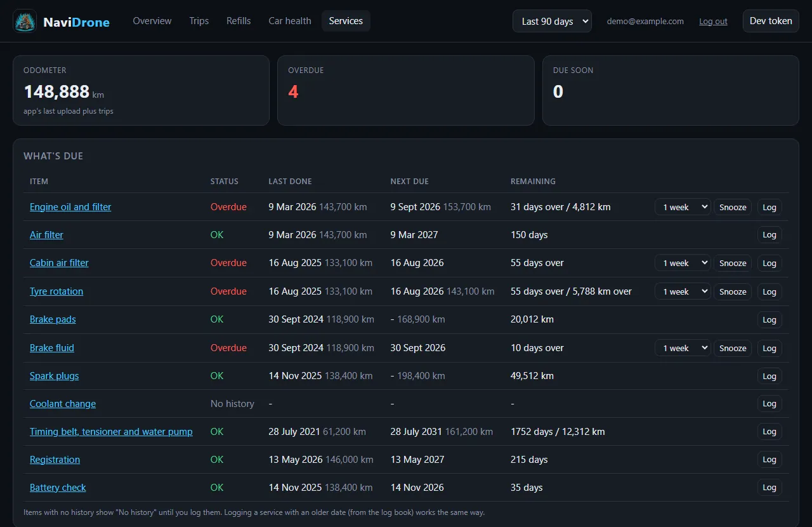Open Timing belt, tensioner and water pump link

[111, 432]
